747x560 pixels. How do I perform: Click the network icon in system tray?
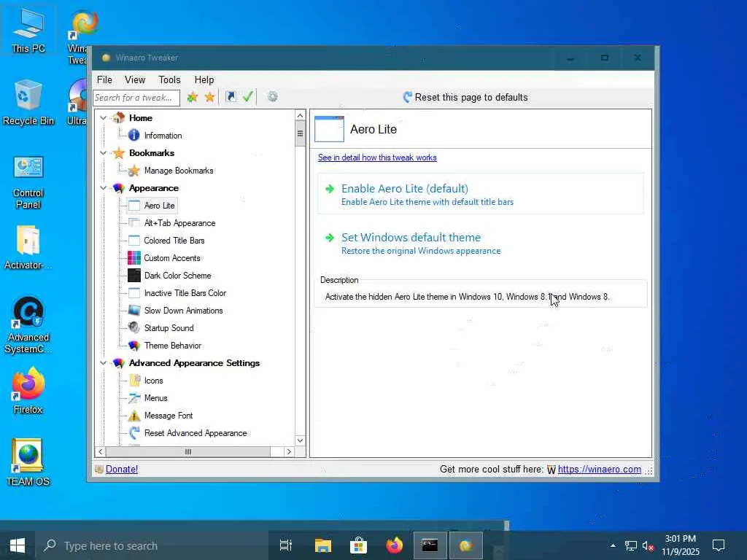[x=631, y=545]
